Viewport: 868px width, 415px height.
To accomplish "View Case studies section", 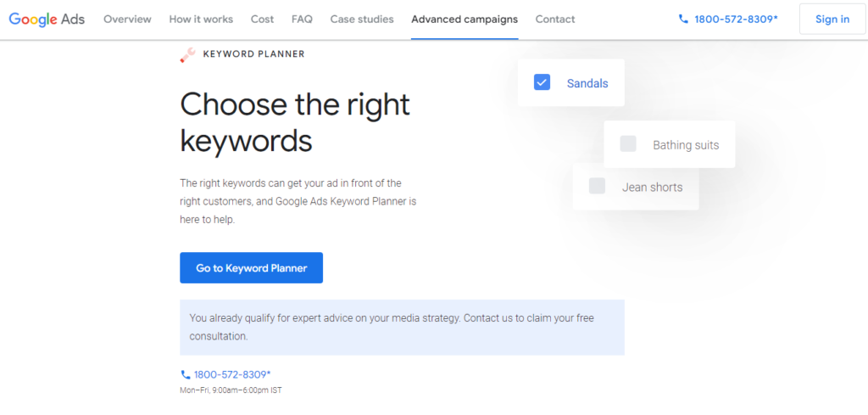I will pos(362,20).
